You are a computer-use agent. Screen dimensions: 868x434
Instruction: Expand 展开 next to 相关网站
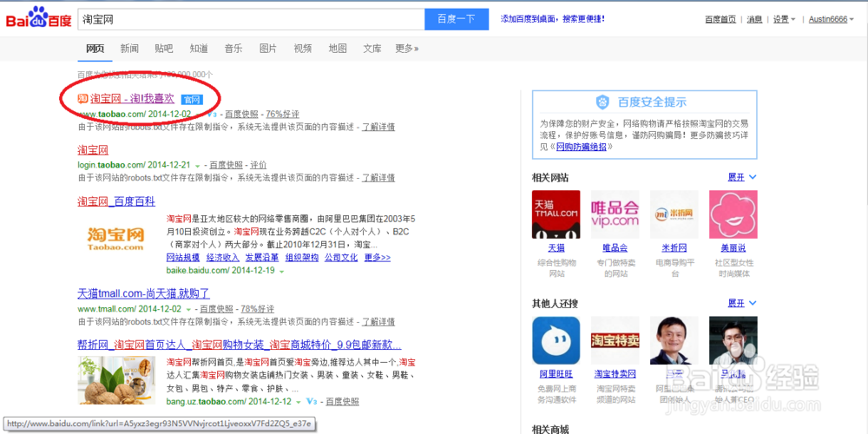(x=742, y=177)
